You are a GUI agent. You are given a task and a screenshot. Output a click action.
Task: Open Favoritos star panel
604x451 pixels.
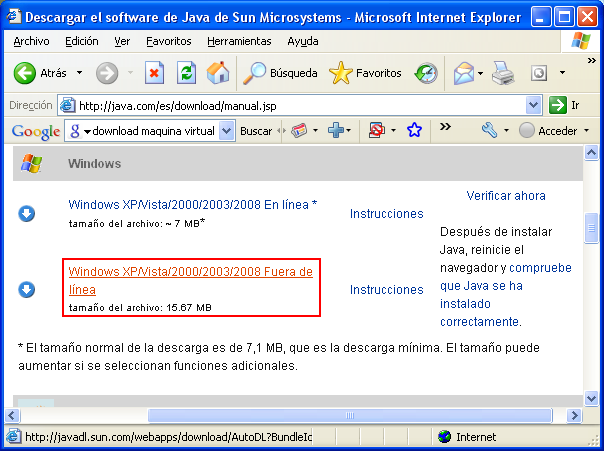click(x=366, y=73)
